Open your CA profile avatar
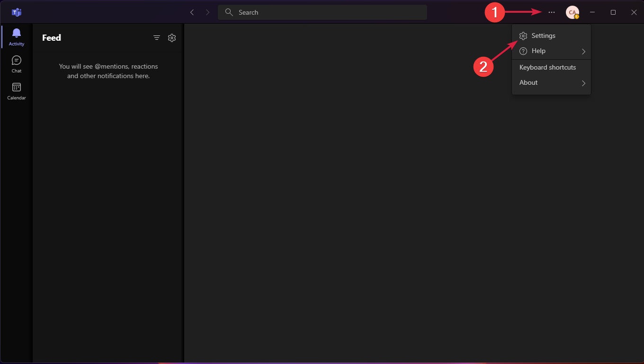The image size is (644, 364). click(x=572, y=12)
